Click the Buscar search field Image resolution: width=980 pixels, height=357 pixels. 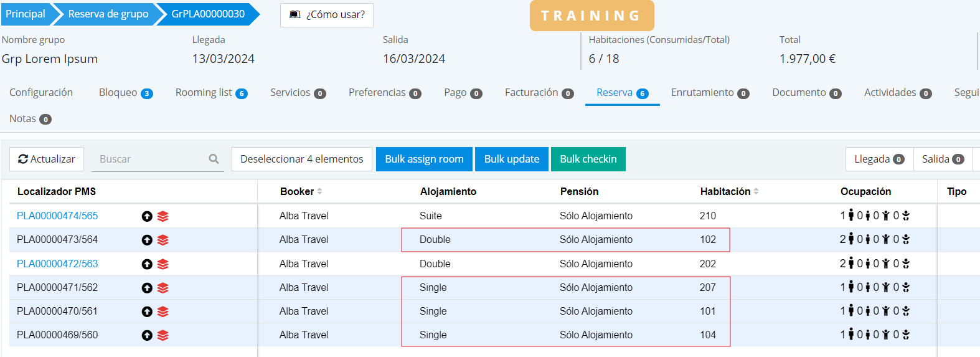coord(149,159)
